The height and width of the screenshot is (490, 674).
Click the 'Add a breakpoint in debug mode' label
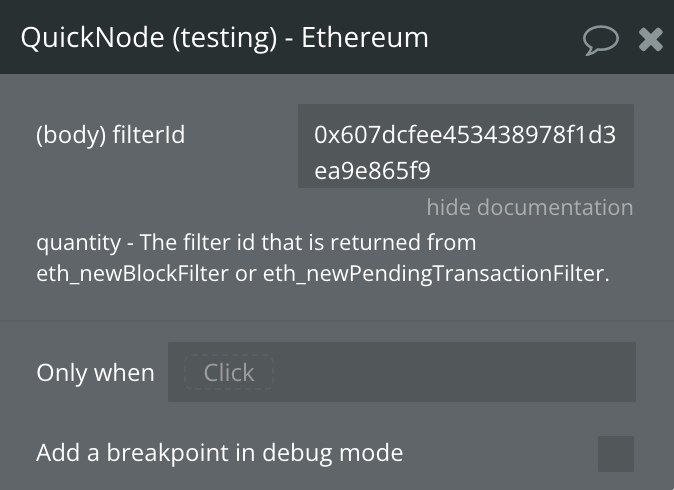[219, 453]
